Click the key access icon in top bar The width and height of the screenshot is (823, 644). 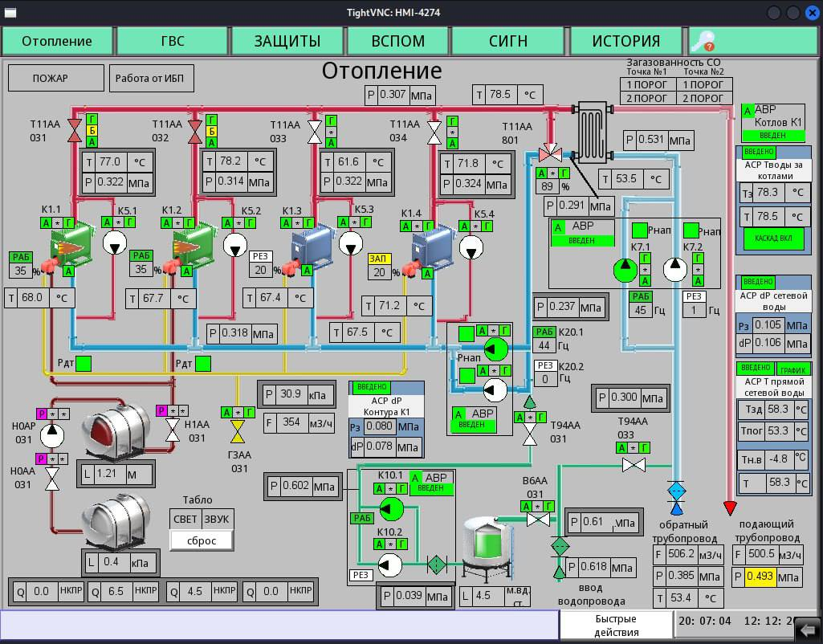tap(703, 41)
